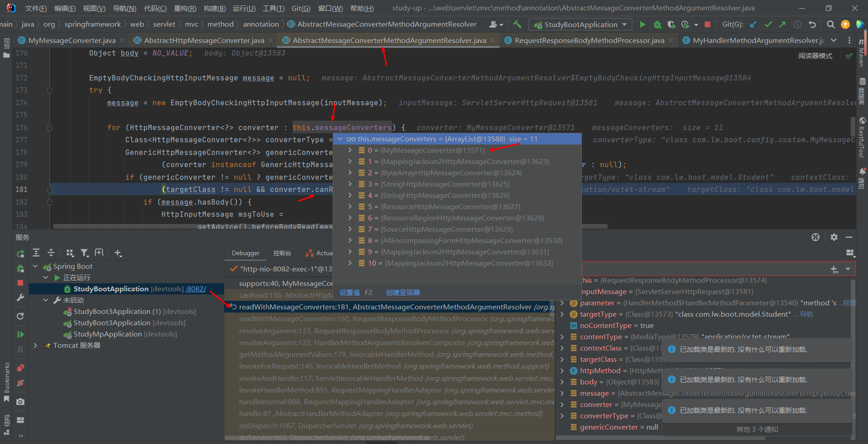Screen dimensions: 868x444
Task: Rerun the service using green rerun icon
Action: (20, 254)
